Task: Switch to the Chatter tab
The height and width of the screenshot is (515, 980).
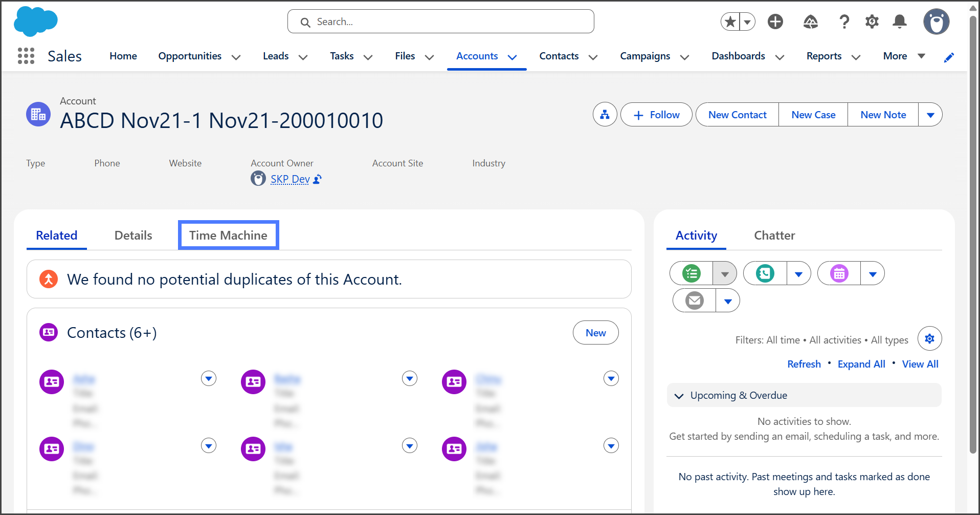Action: (774, 235)
